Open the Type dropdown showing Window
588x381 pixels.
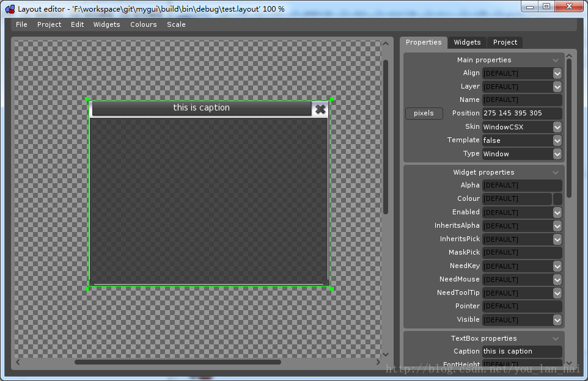[557, 154]
